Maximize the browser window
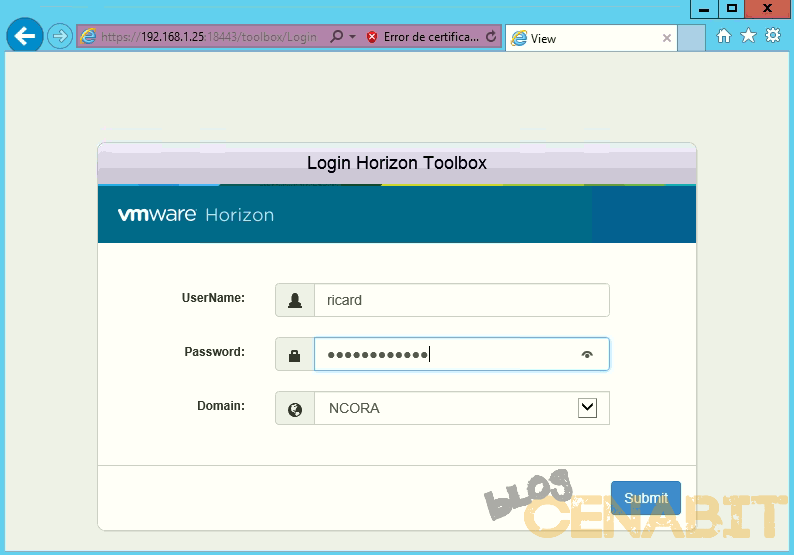 coord(732,9)
